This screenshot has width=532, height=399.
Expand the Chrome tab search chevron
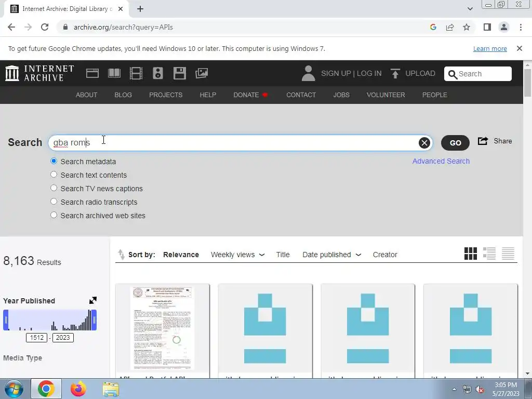pyautogui.click(x=470, y=9)
